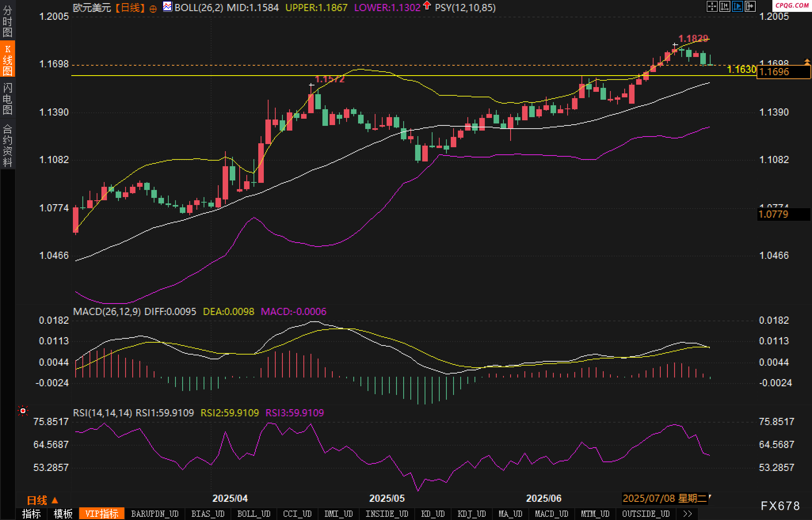Click the red sun icon beside RSI
The image size is (812, 520).
23,411
